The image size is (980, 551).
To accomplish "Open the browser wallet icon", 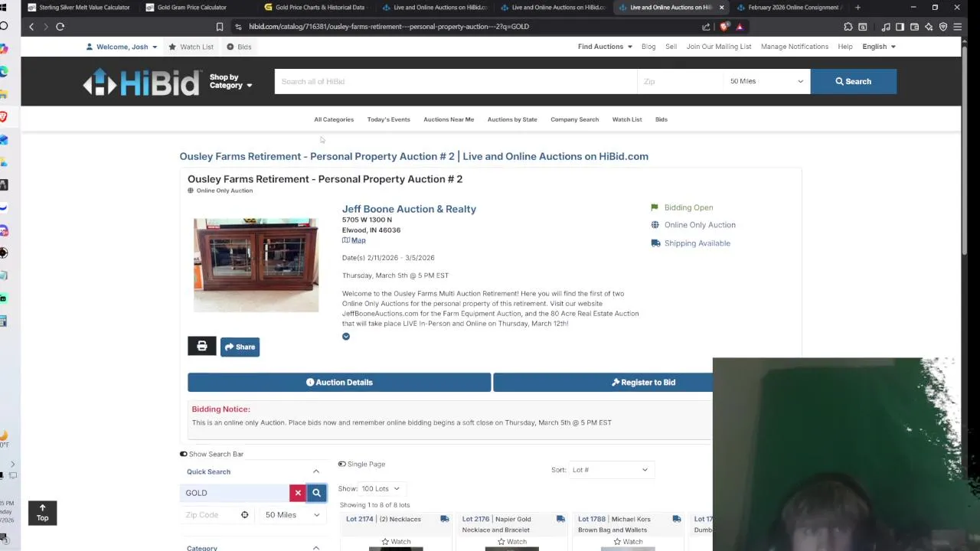I will click(915, 27).
